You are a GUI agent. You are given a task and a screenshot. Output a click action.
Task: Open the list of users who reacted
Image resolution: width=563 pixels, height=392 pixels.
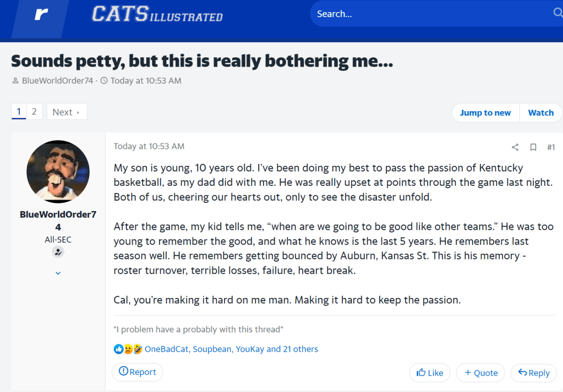pyautogui.click(x=231, y=349)
